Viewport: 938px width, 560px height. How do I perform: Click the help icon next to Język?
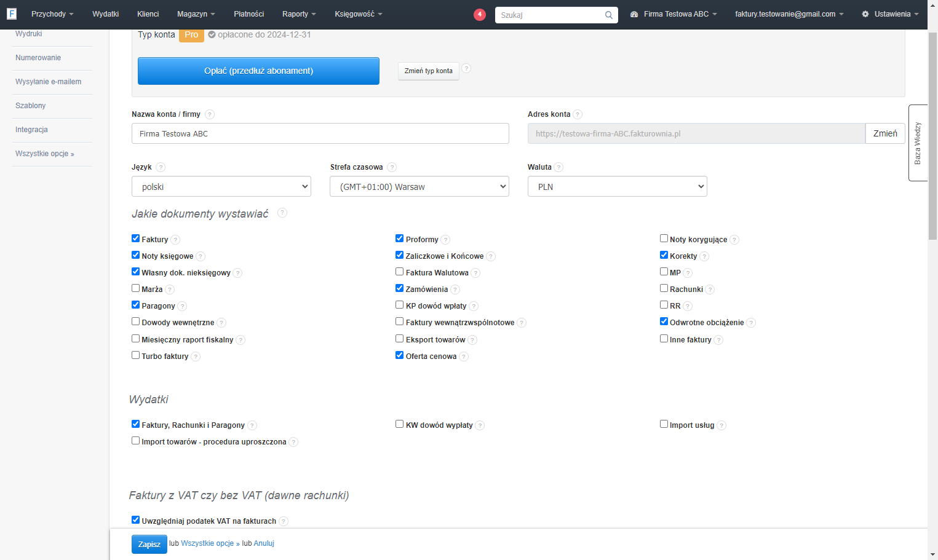pos(161,167)
